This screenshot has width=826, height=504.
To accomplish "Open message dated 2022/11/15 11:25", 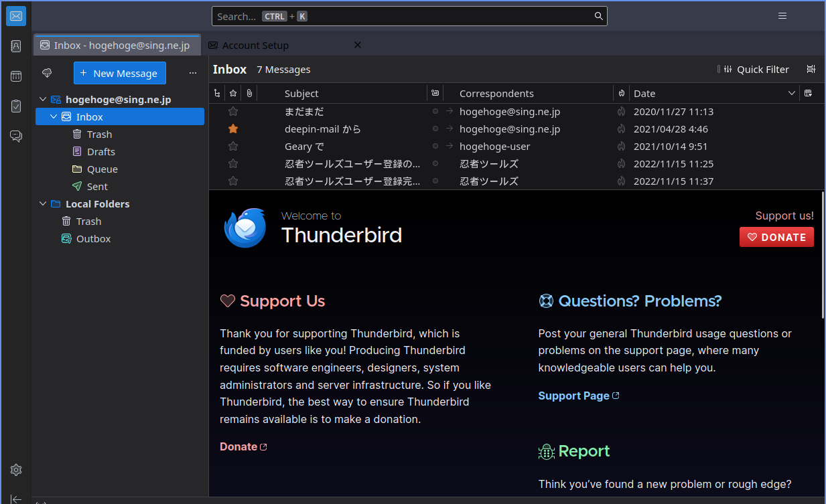I will pyautogui.click(x=517, y=164).
